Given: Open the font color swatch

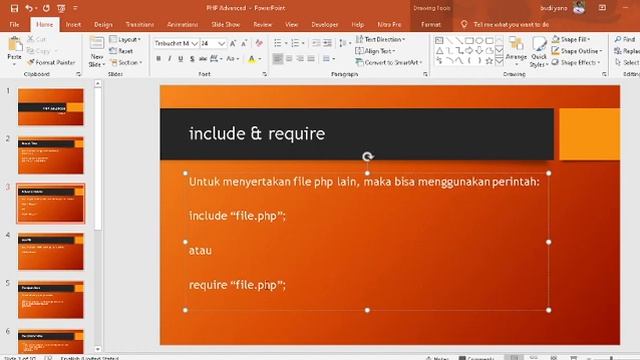Looking at the screenshot, I should [x=252, y=59].
